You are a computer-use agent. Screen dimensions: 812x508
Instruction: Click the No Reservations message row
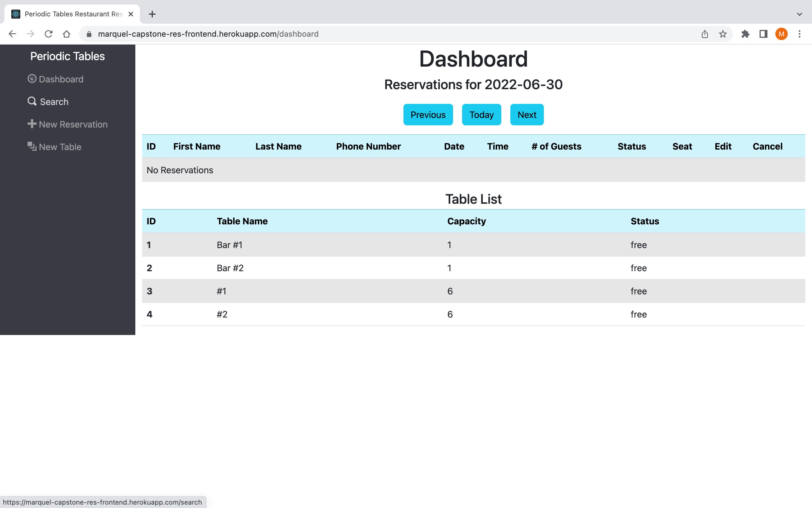click(x=473, y=170)
